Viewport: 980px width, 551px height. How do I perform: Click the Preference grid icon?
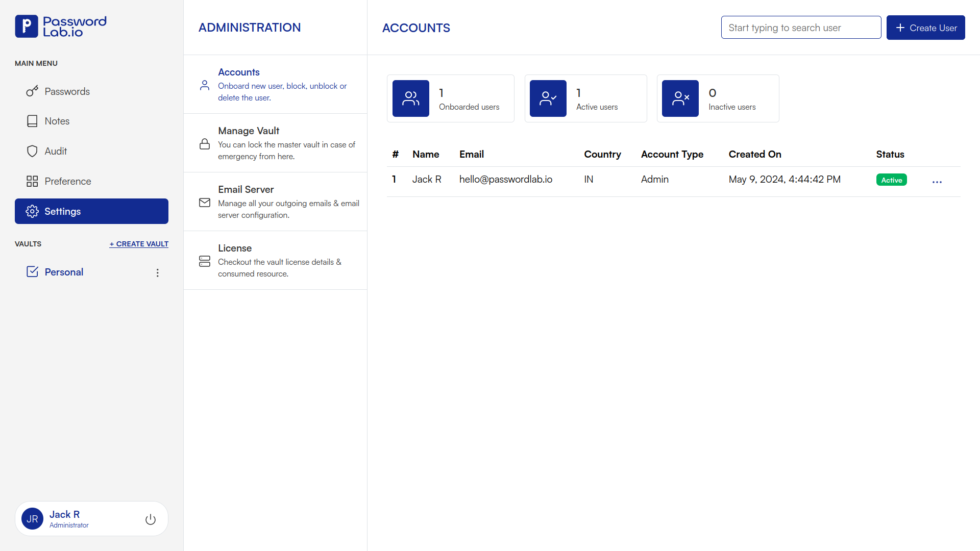coord(32,181)
